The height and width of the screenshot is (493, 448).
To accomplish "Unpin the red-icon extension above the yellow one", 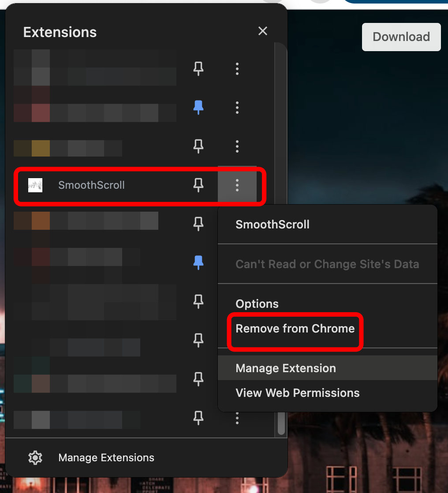I will click(198, 108).
